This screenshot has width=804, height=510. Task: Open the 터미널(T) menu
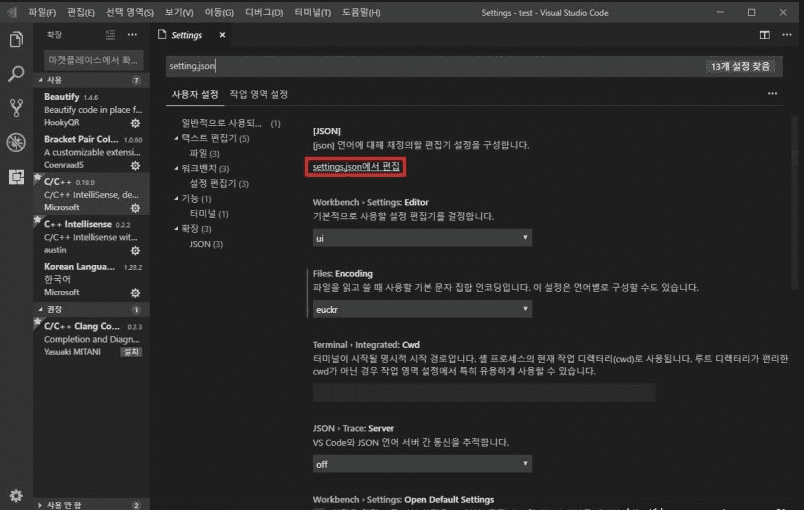click(x=313, y=12)
